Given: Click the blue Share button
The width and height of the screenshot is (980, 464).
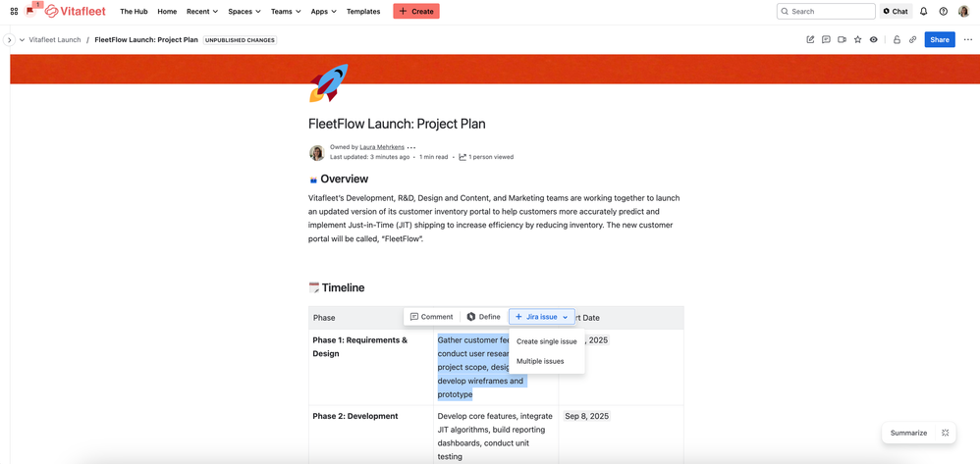Looking at the screenshot, I should click(x=940, y=39).
